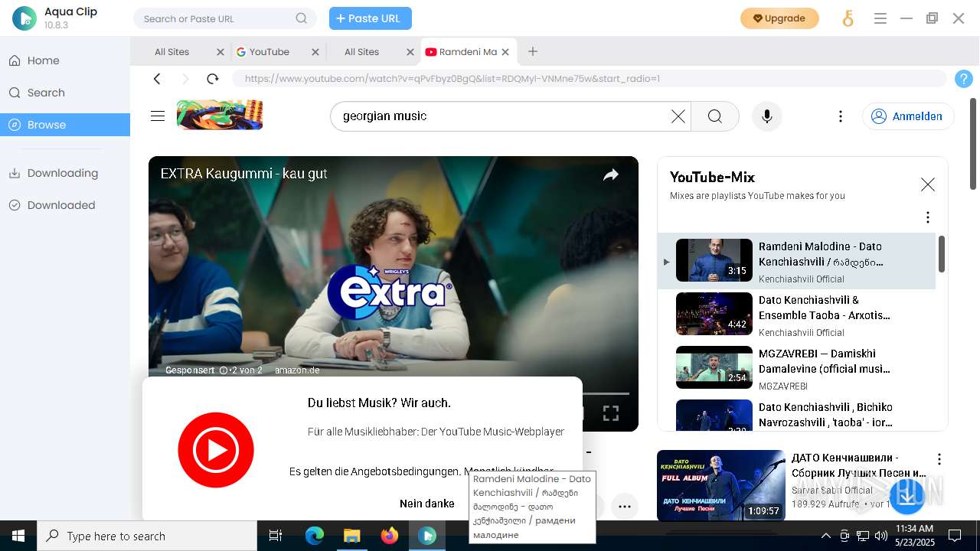Switch to the first All Sites tab

coord(171,52)
